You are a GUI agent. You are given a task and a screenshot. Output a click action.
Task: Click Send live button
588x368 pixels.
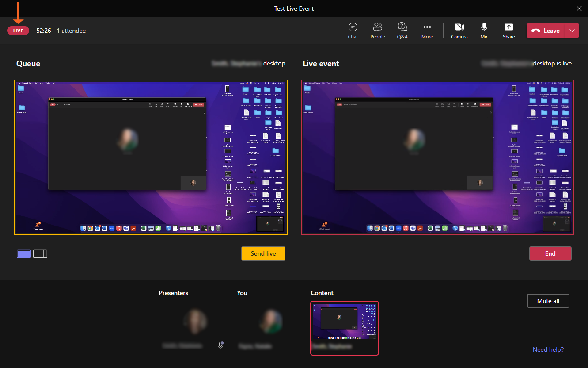tap(263, 253)
